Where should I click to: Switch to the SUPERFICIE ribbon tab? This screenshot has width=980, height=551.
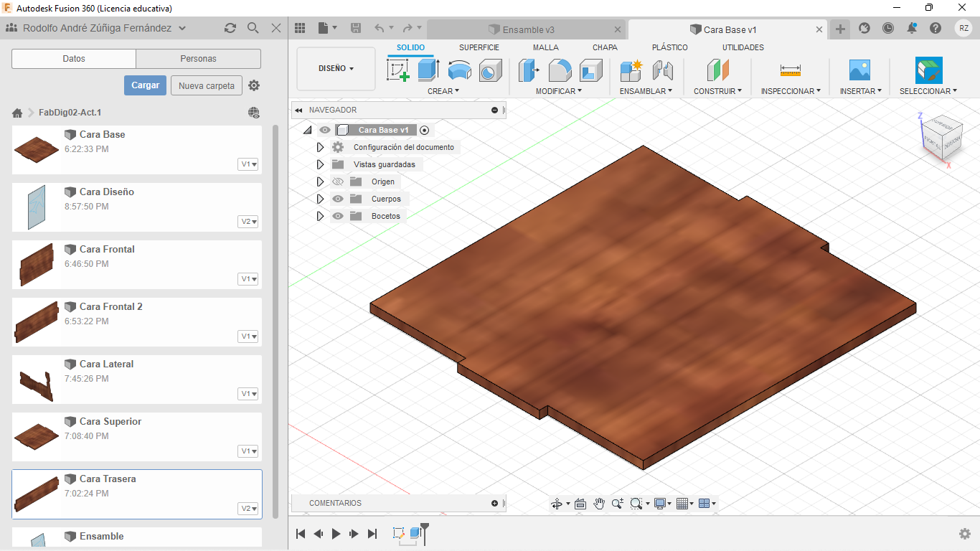(479, 47)
